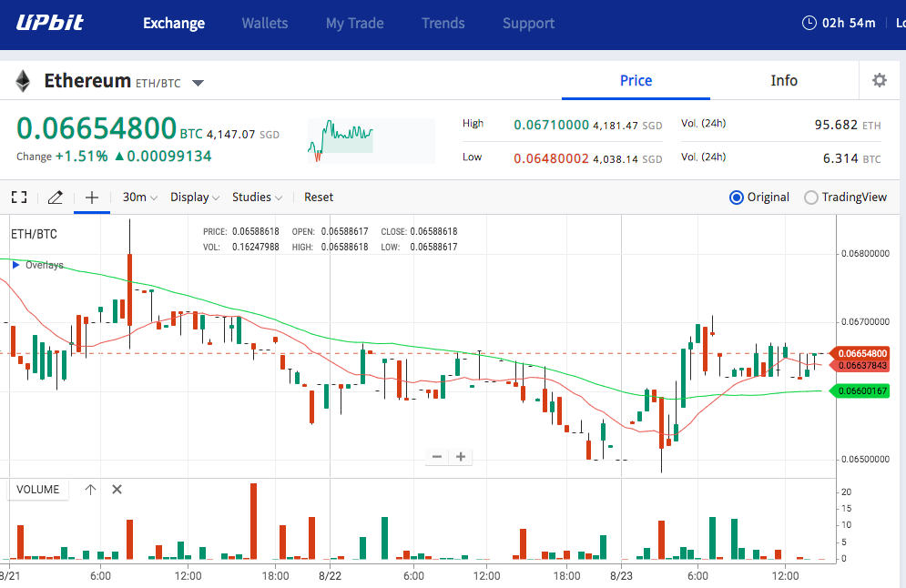The height and width of the screenshot is (588, 906).
Task: Open the Studies dropdown menu
Action: [x=257, y=197]
